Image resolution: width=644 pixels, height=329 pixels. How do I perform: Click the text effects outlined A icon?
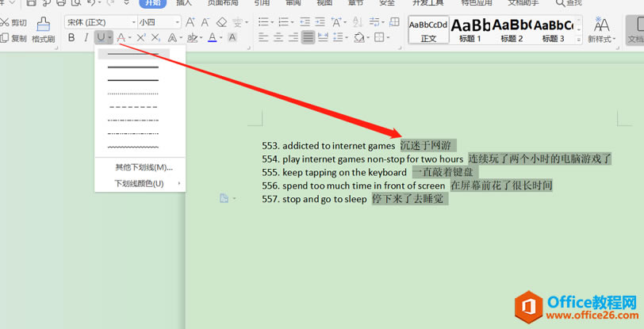(x=173, y=38)
